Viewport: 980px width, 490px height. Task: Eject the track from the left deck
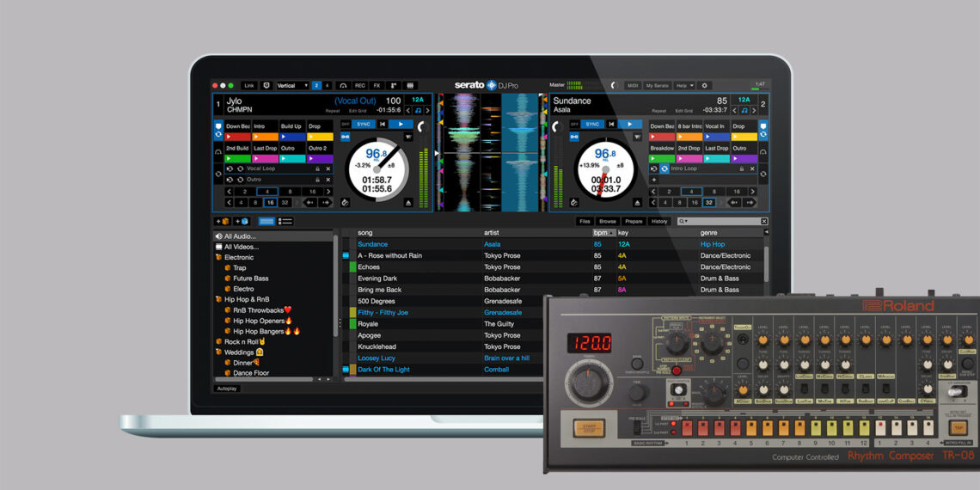coord(408,203)
